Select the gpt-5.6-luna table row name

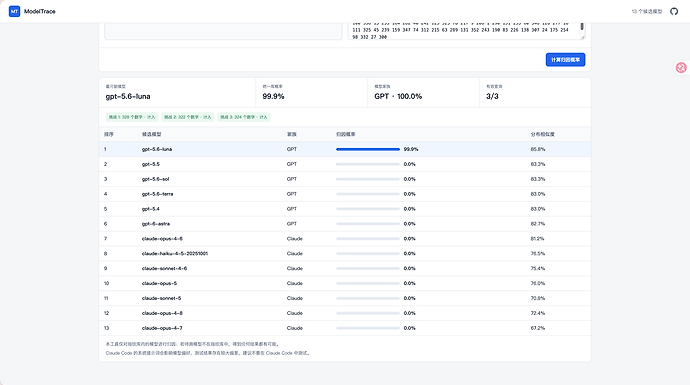(157, 149)
